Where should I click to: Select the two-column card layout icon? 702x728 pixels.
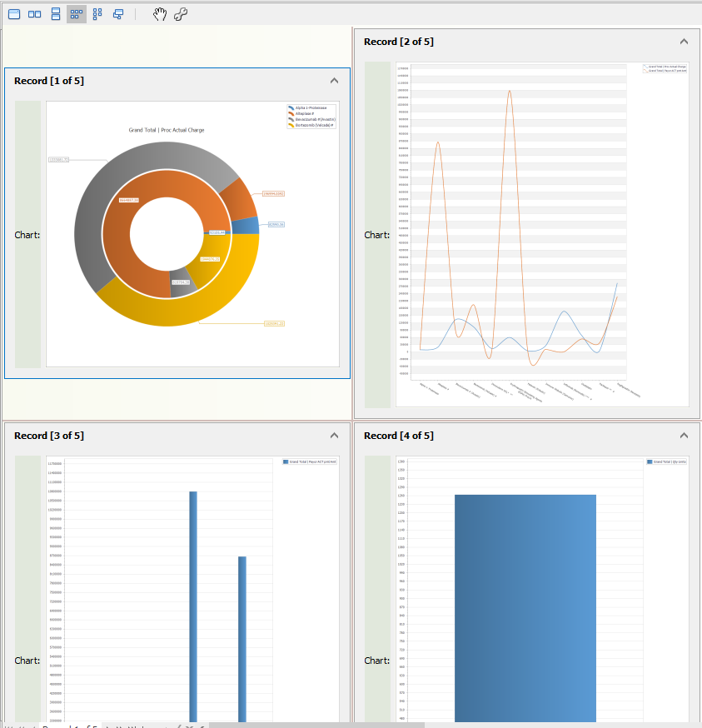[34, 14]
